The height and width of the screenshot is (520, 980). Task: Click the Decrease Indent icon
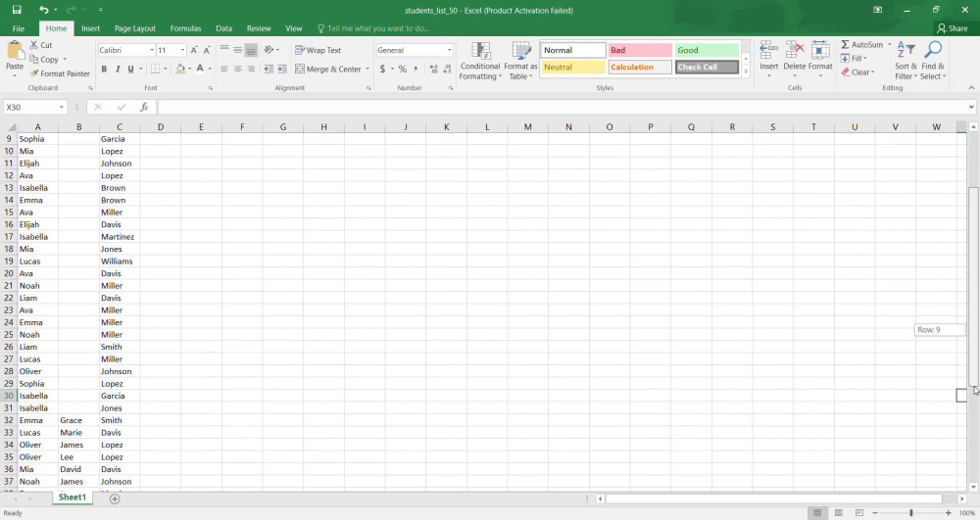click(269, 69)
